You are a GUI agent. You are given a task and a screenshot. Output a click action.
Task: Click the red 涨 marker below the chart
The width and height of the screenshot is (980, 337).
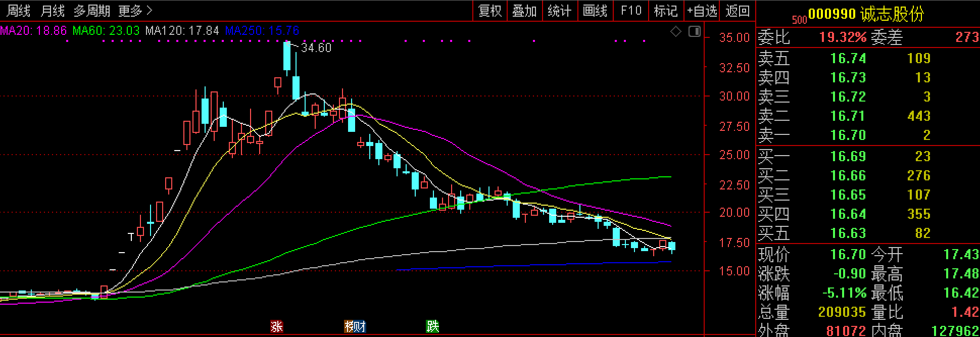pos(276,326)
